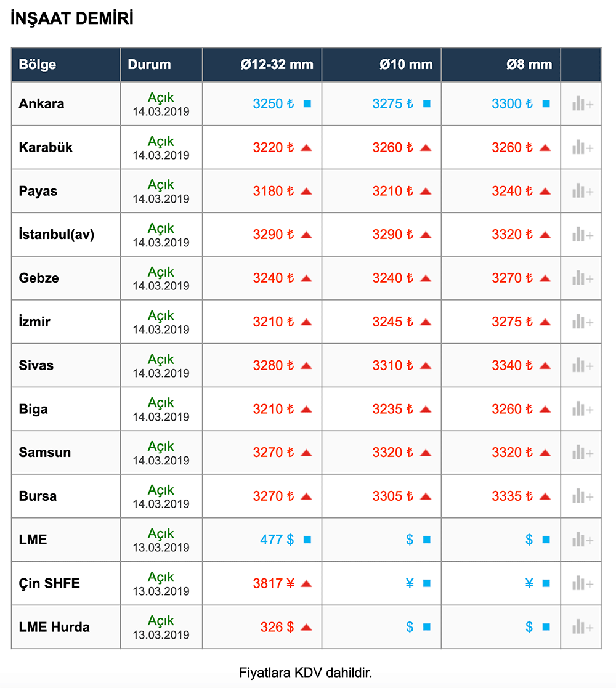616x688 pixels.
Task: Show the price chart for İzmir
Action: (x=582, y=322)
